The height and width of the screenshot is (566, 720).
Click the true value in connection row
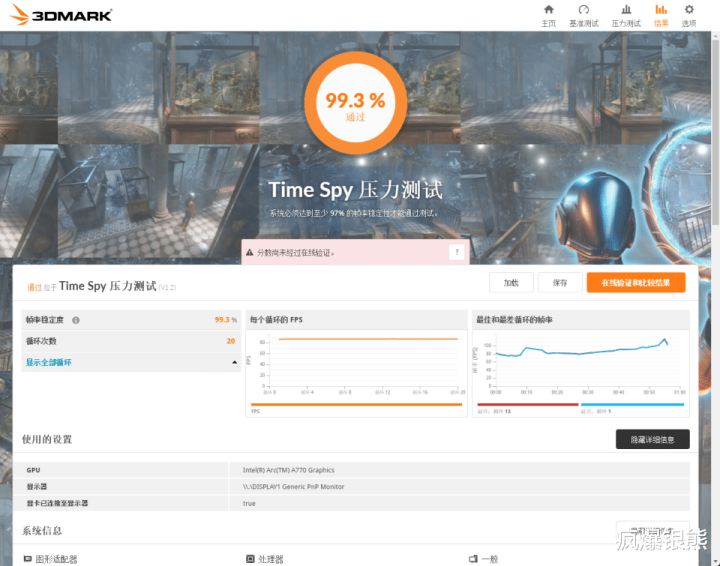pyautogui.click(x=249, y=503)
